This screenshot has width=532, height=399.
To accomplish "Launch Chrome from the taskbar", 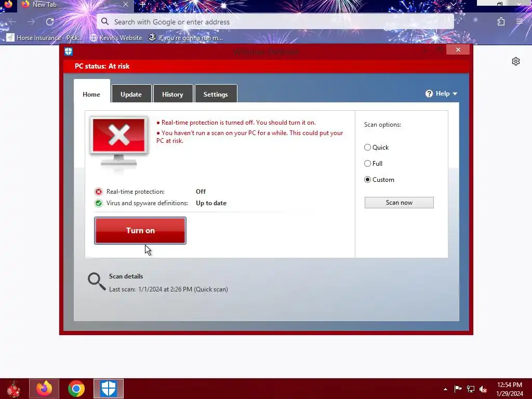I will pyautogui.click(x=76, y=389).
